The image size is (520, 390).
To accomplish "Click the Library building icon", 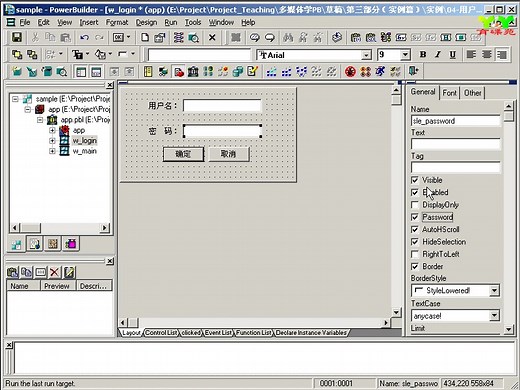I will coord(193,71).
